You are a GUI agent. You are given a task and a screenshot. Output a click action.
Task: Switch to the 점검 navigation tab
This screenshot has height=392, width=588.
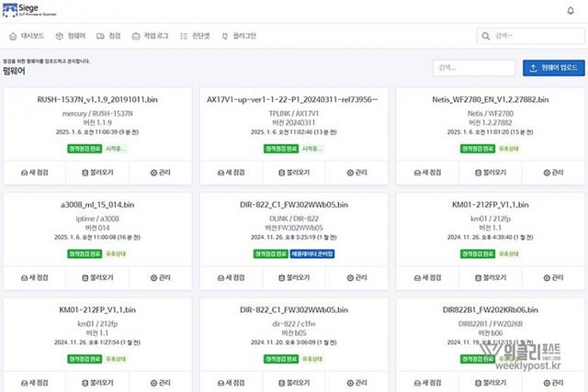point(108,36)
